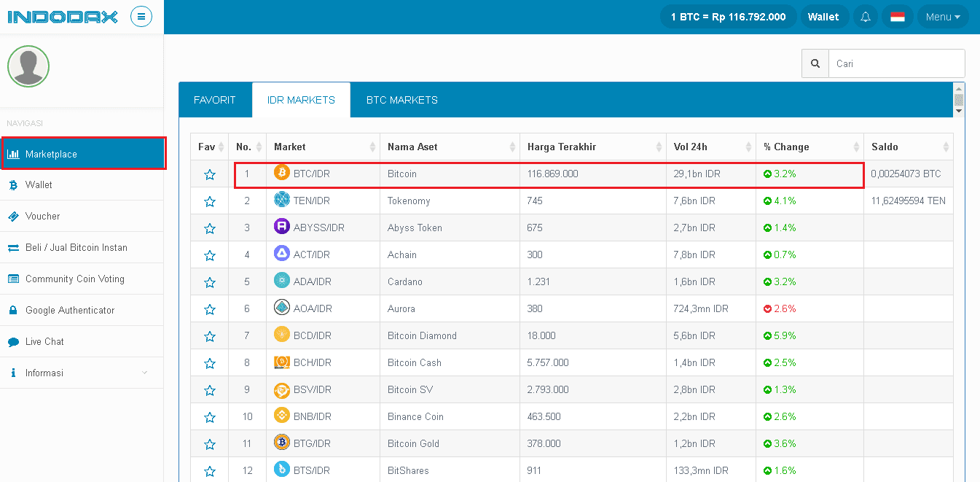Click the 0,00254073 BTC balance
Viewport: 980px width, 482px height.
pyautogui.click(x=906, y=174)
